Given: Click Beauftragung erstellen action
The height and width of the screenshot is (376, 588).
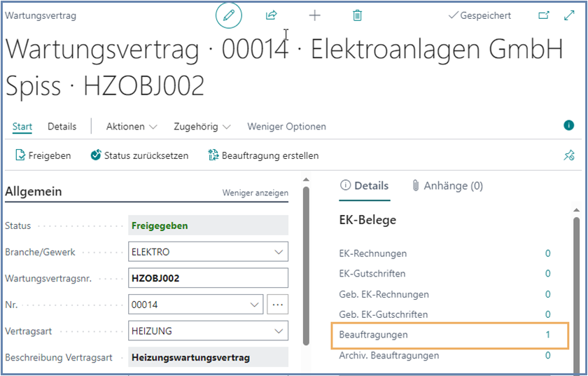Looking at the screenshot, I should point(263,155).
